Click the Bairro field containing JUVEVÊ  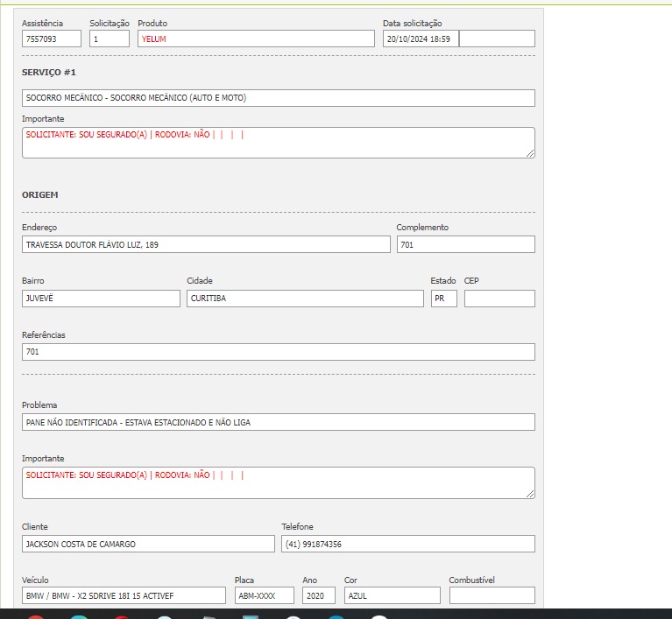pos(101,299)
